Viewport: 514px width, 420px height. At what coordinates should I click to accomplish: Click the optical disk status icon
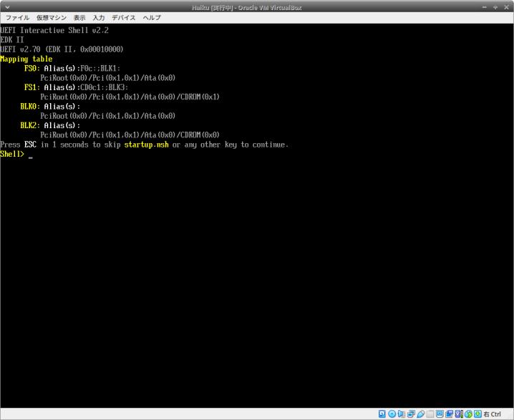[x=392, y=414]
